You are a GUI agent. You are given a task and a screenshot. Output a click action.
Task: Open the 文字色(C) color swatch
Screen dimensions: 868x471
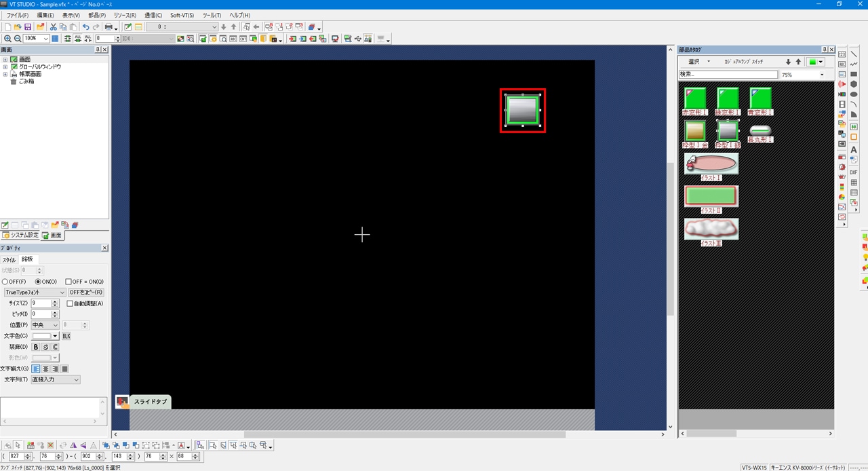pos(45,336)
